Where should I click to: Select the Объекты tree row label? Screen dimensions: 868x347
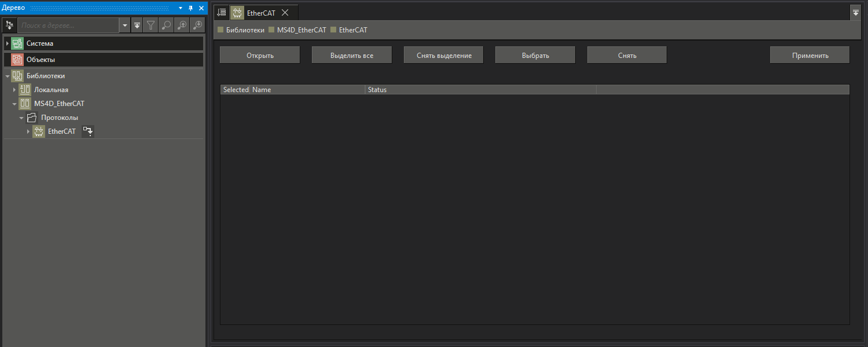41,60
